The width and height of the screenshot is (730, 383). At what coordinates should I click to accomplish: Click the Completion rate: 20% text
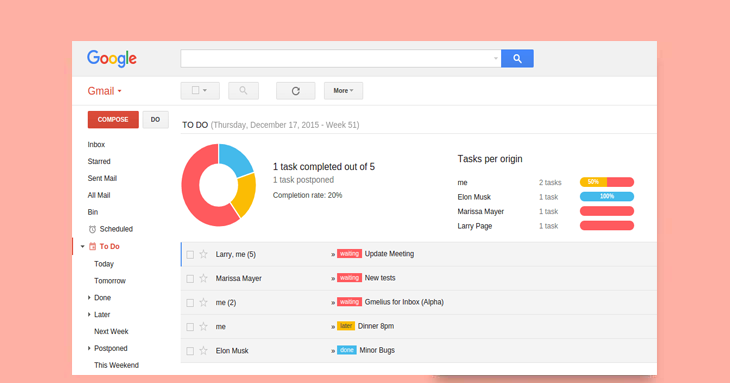pos(308,195)
